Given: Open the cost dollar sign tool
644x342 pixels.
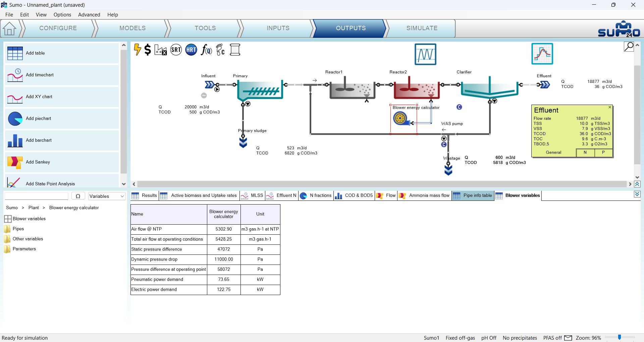Looking at the screenshot, I should (x=148, y=50).
